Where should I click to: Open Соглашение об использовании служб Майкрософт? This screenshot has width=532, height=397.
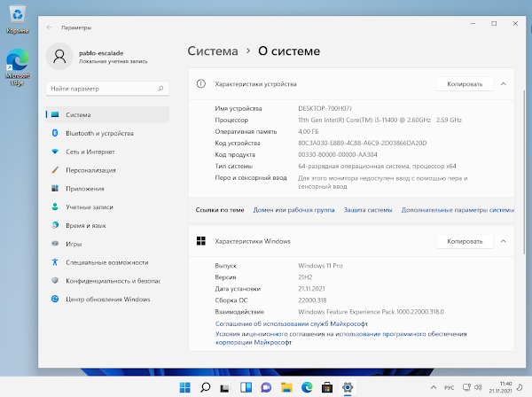292,323
